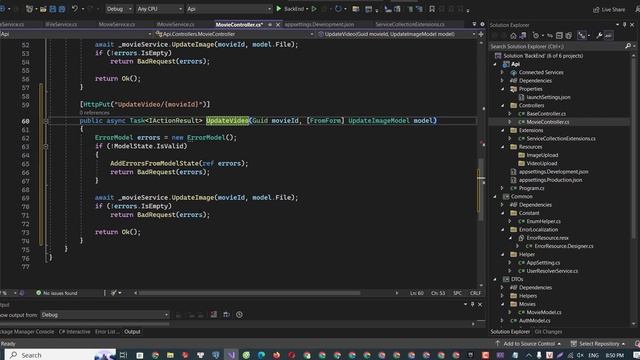Open the UpdateVideo member navigation dropdown
640x360 pixels.
tap(396, 34)
